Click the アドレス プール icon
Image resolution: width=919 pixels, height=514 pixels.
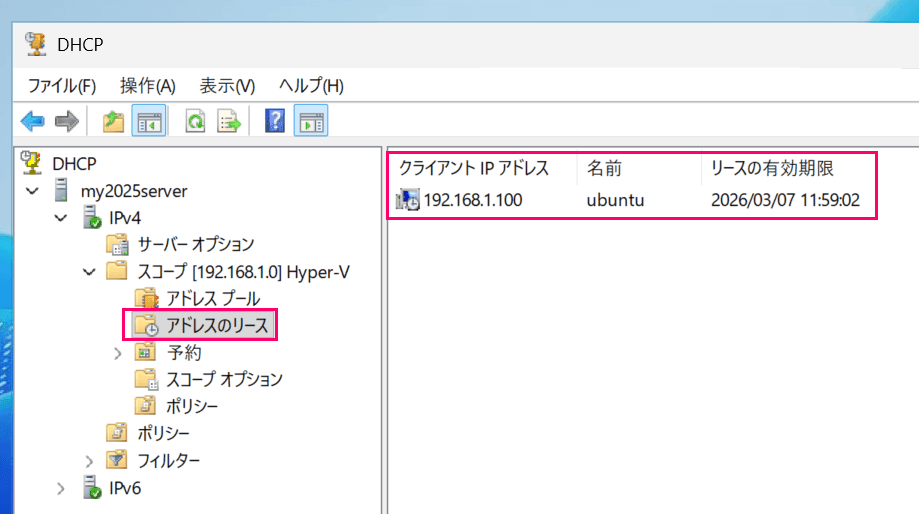click(x=146, y=298)
